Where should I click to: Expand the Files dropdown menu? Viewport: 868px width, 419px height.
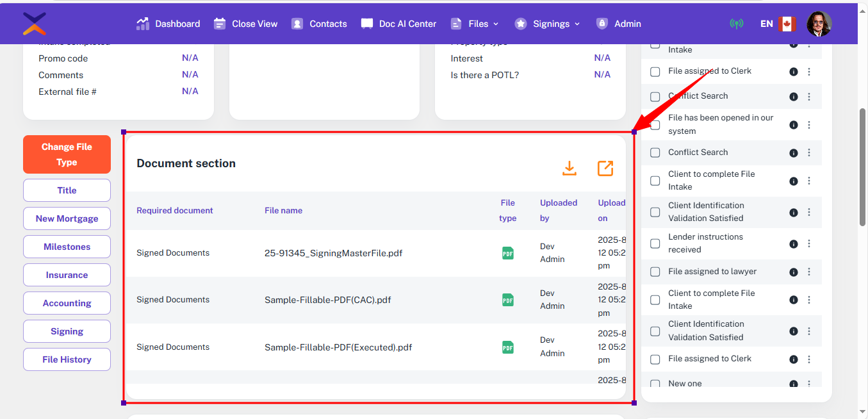pos(475,24)
